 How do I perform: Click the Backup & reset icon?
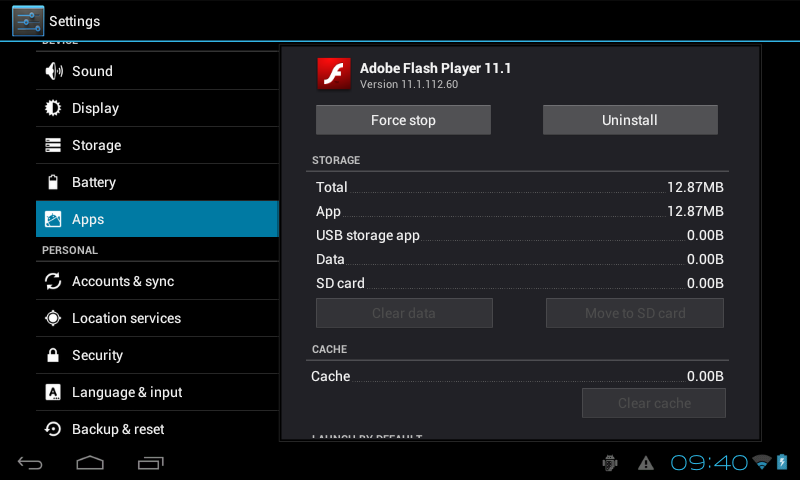[53, 429]
